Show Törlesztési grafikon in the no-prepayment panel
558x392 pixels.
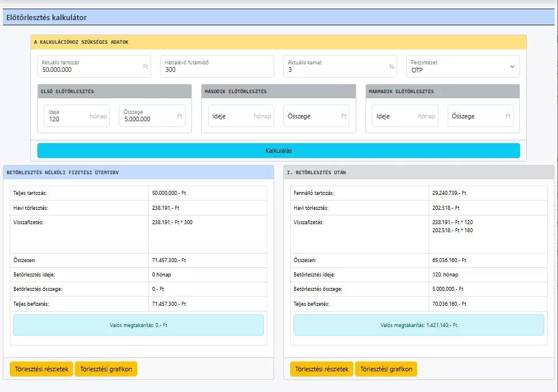coord(106,370)
